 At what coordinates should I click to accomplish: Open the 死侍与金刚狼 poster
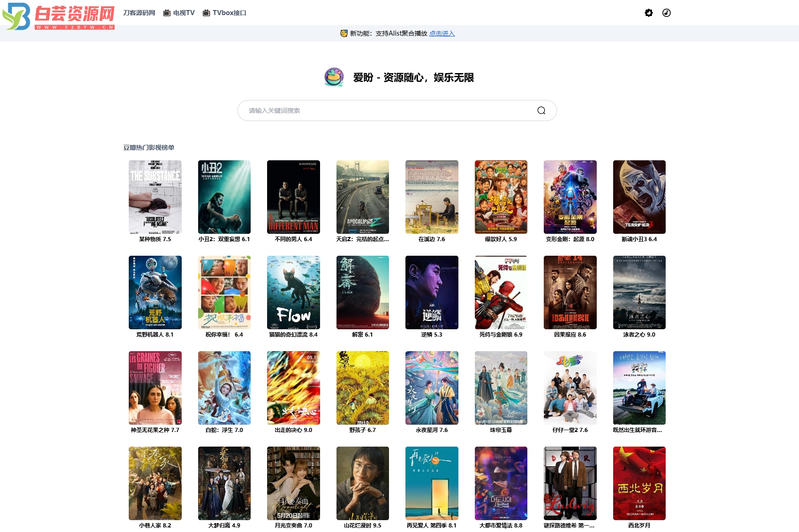tap(501, 292)
